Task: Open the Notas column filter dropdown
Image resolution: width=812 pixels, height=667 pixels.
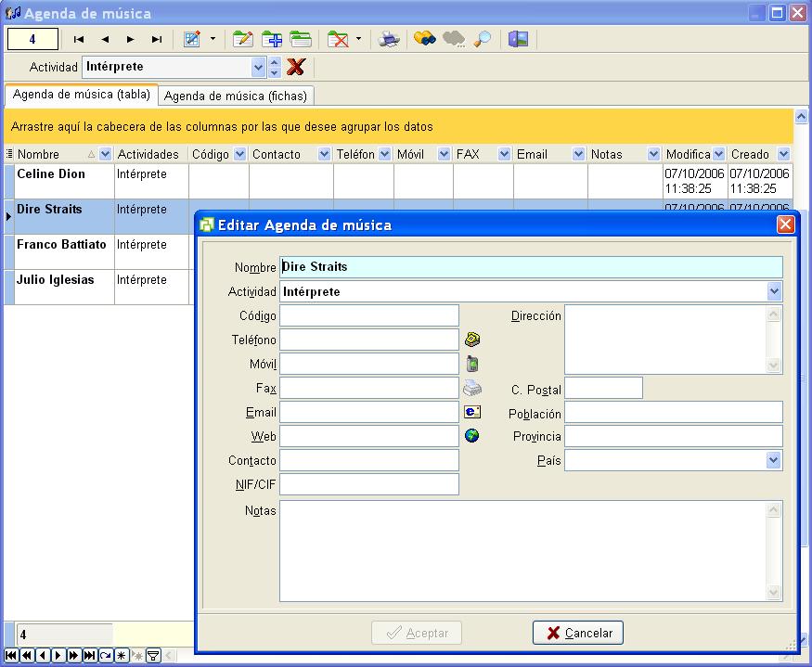Action: point(653,154)
